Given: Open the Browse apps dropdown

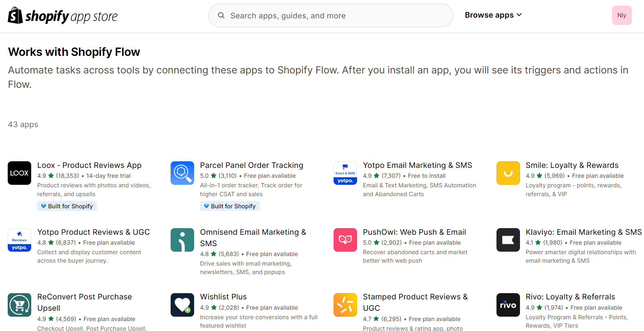Looking at the screenshot, I should [x=493, y=15].
